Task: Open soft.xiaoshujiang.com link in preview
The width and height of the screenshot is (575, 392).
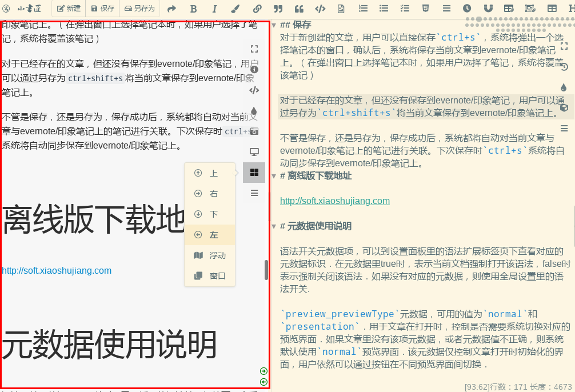Action: (x=57, y=271)
